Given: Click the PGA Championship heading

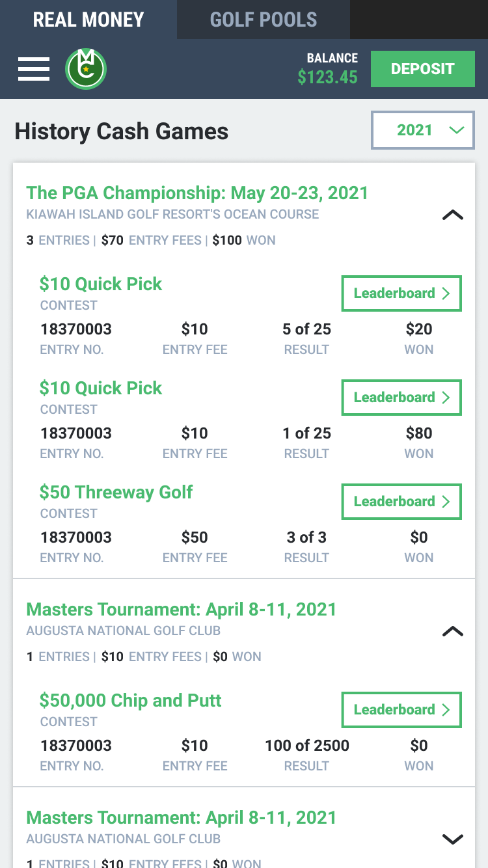Looking at the screenshot, I should pos(197,193).
